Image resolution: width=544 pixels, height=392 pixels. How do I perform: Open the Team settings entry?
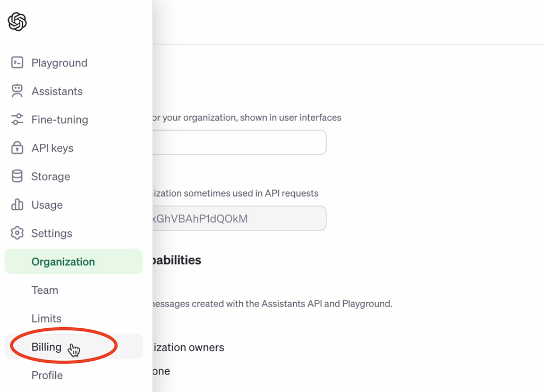tap(45, 290)
